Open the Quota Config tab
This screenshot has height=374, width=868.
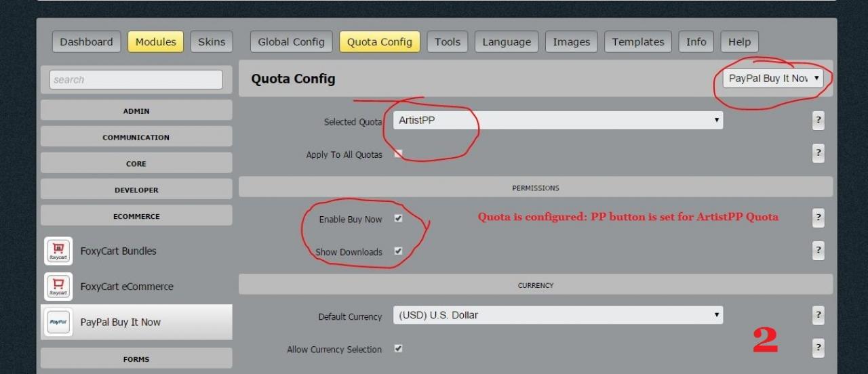tap(380, 42)
